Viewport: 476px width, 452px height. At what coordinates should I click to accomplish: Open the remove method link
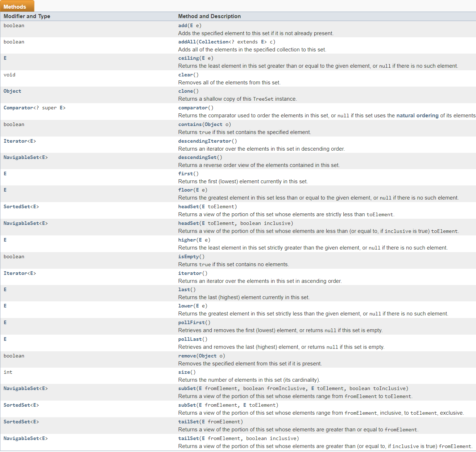[x=187, y=356]
